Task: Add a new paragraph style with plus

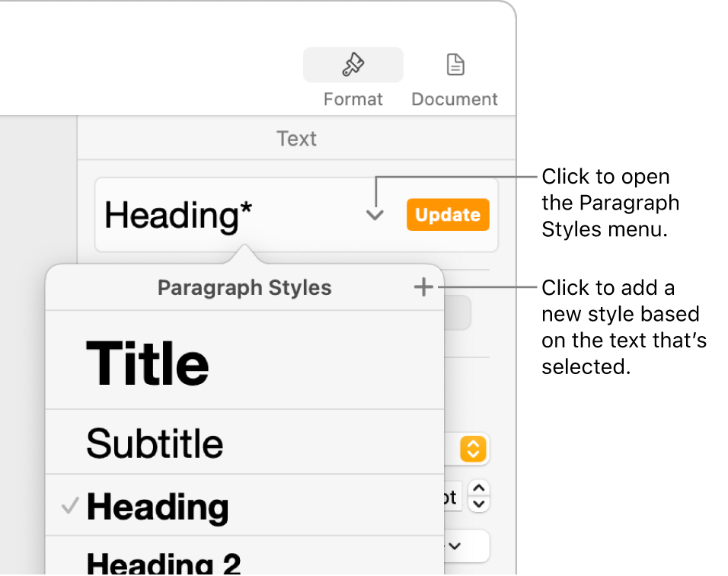Action: point(423,287)
